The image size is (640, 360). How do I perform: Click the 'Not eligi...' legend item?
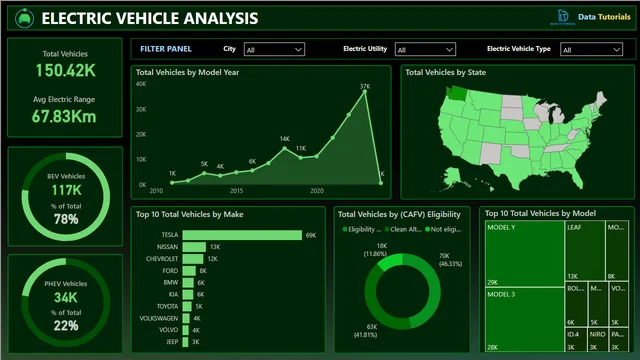[443, 229]
